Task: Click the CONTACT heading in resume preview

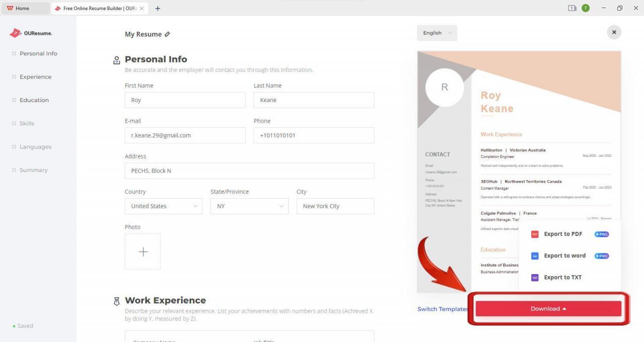Action: [438, 154]
